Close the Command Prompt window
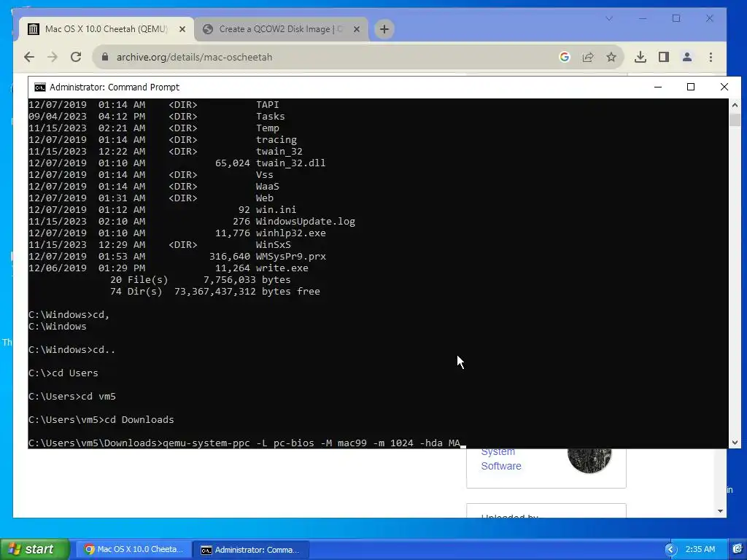The image size is (747, 560). (x=724, y=87)
